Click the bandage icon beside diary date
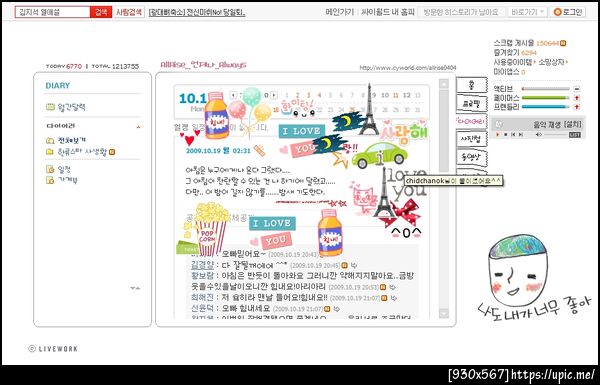Image resolution: width=600 pixels, height=385 pixels. click(259, 150)
